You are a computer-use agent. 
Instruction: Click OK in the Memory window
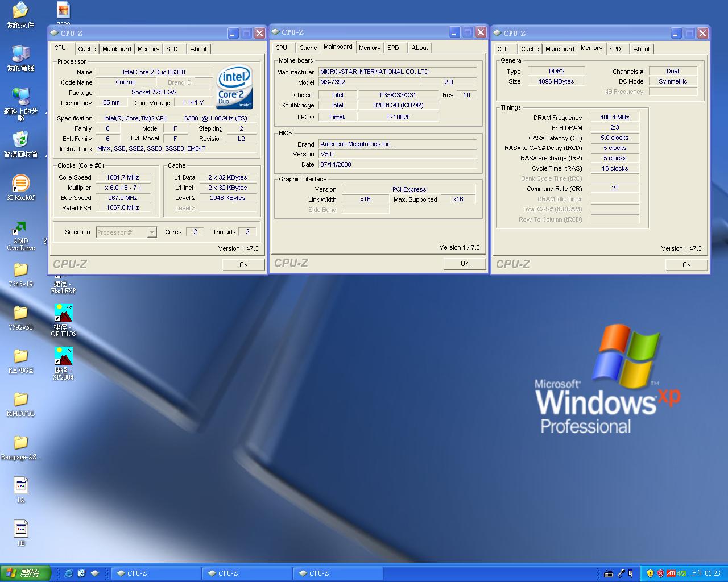tap(686, 265)
